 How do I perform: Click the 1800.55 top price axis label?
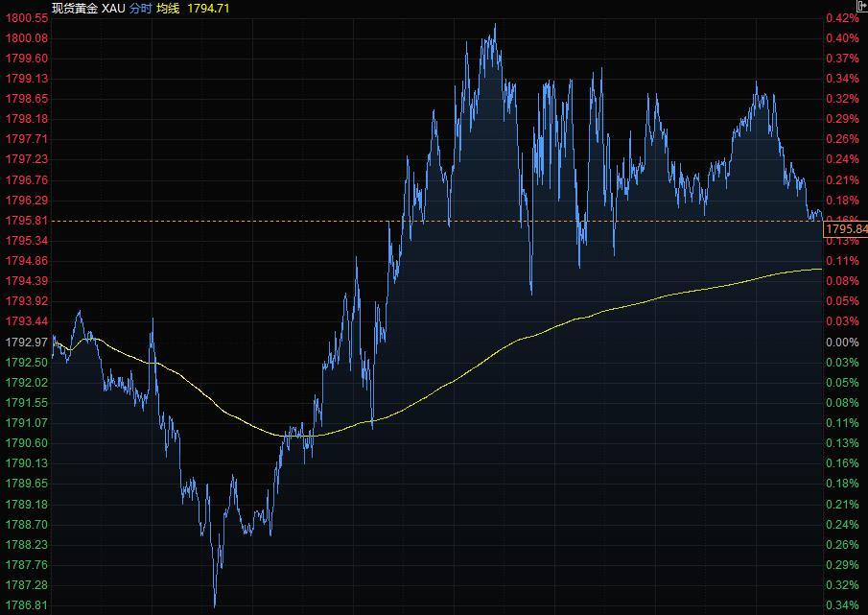coord(26,18)
